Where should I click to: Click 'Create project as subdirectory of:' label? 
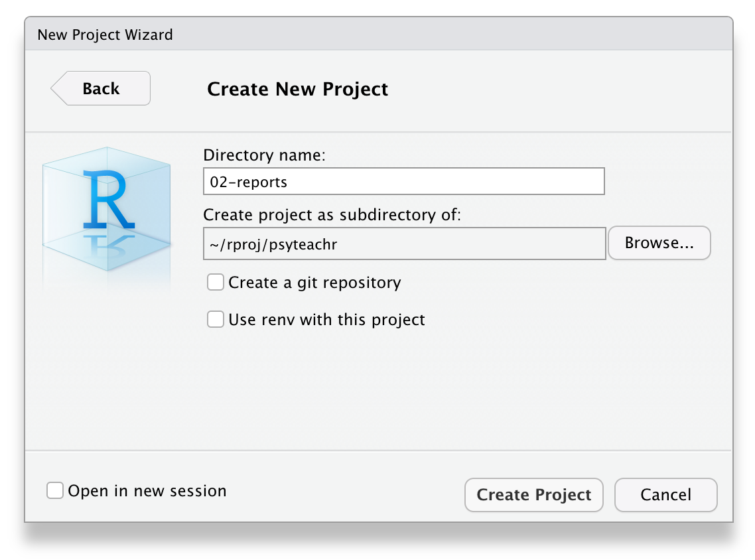[x=332, y=215]
